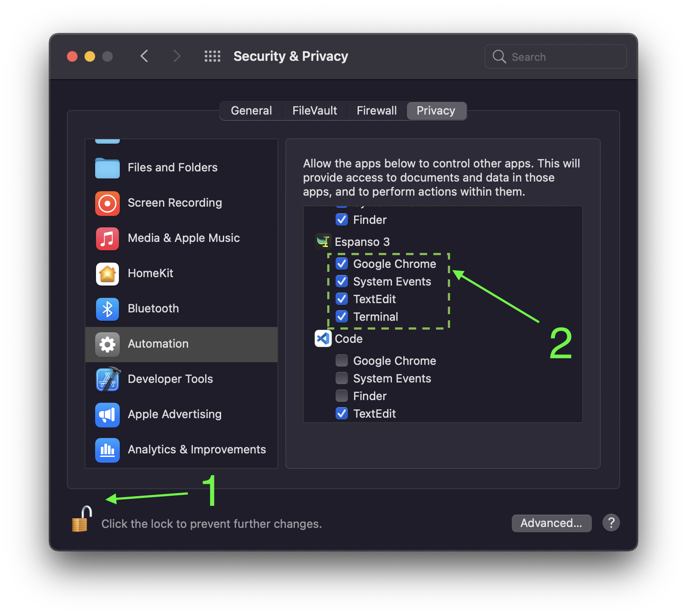This screenshot has width=687, height=616.
Task: Open the HomeKit privacy category
Action: (150, 274)
